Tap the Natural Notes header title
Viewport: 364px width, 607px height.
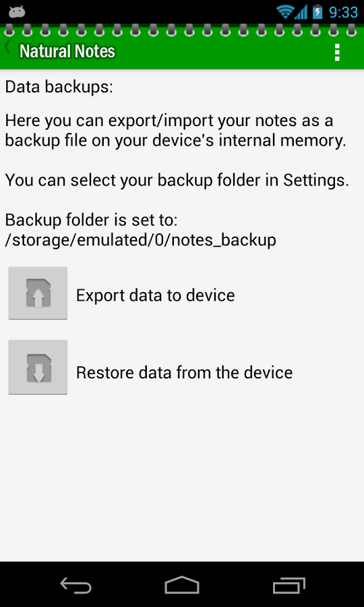pos(67,51)
